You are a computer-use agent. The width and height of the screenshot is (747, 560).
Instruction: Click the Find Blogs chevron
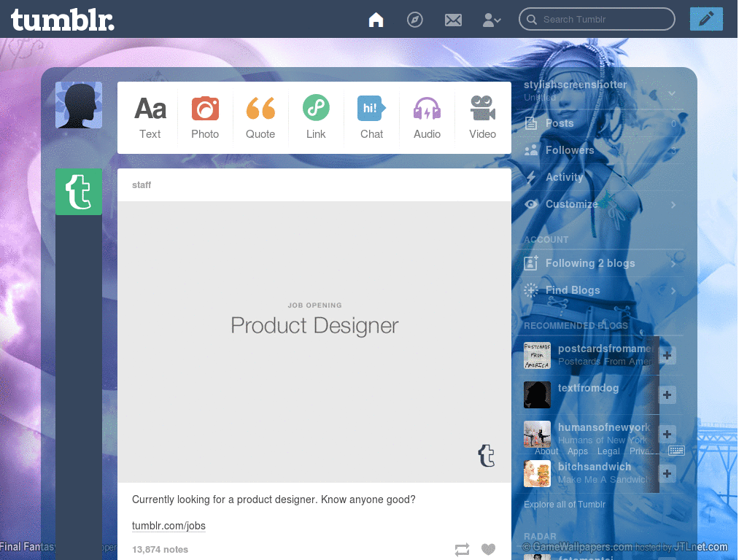click(673, 290)
